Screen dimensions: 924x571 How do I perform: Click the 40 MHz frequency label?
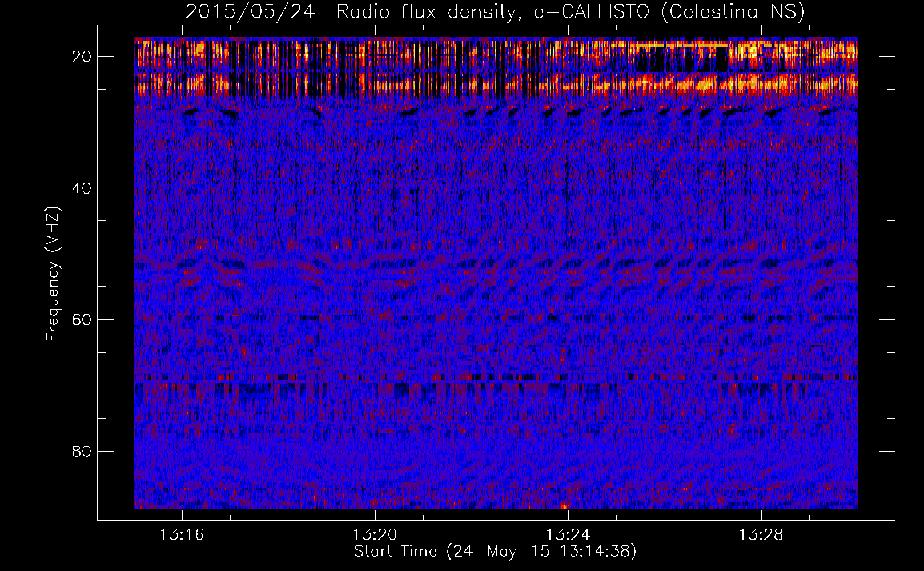coord(82,188)
